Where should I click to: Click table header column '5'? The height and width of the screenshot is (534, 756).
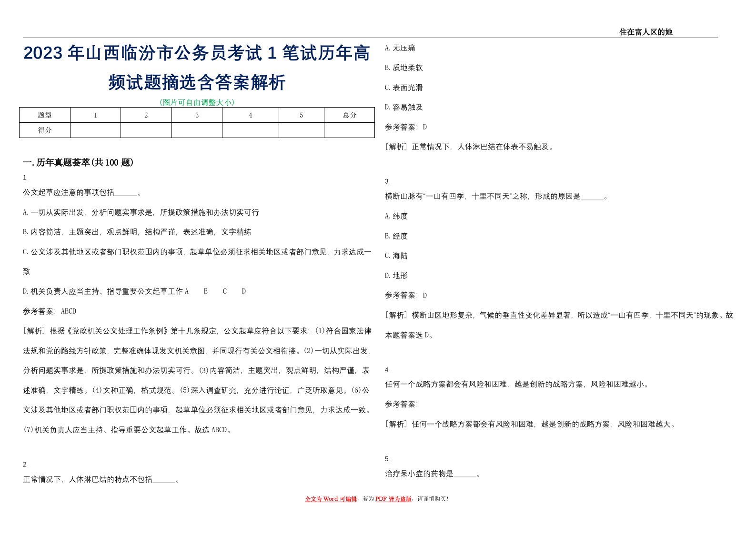click(x=301, y=115)
